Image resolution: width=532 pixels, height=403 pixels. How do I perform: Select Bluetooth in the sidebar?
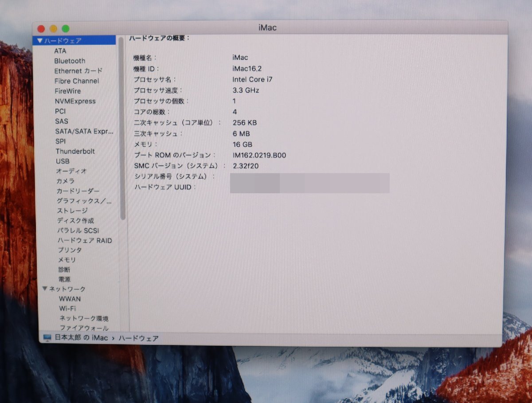70,61
